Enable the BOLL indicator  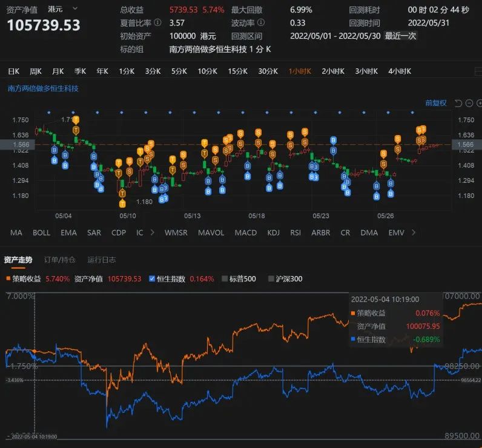pos(42,232)
